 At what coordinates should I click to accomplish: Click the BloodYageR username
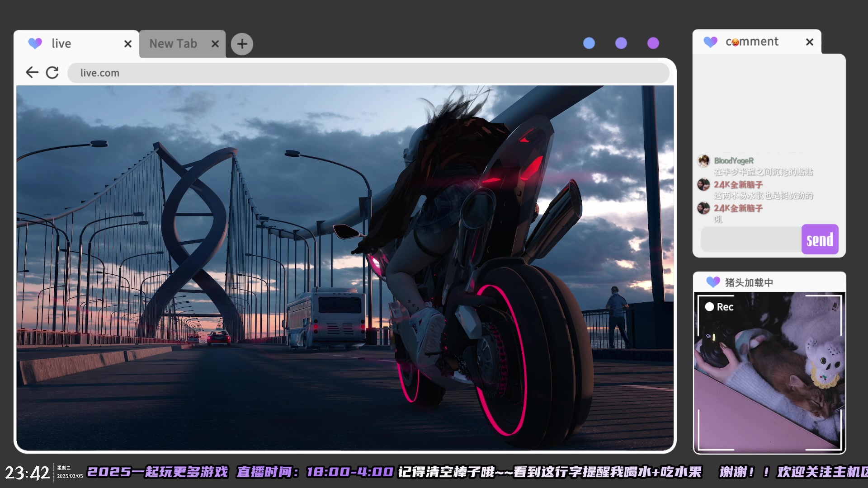coord(734,161)
